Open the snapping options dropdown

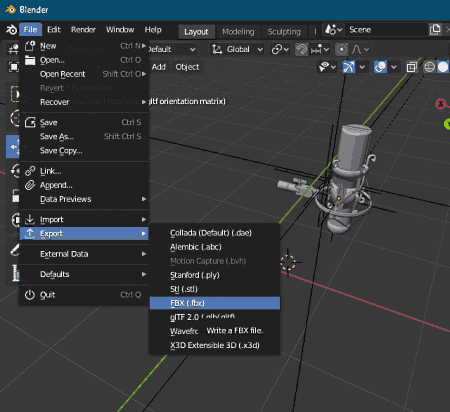click(x=320, y=49)
